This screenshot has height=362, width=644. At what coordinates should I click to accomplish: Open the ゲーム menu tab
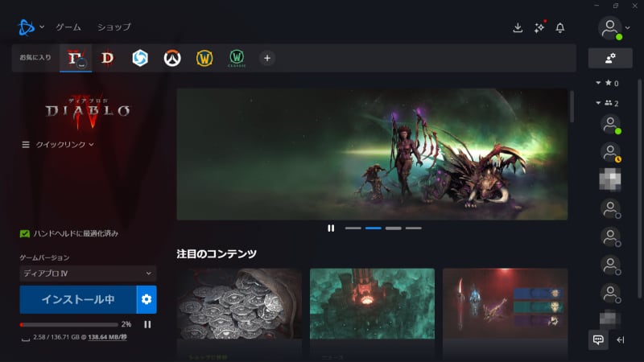coord(68,27)
